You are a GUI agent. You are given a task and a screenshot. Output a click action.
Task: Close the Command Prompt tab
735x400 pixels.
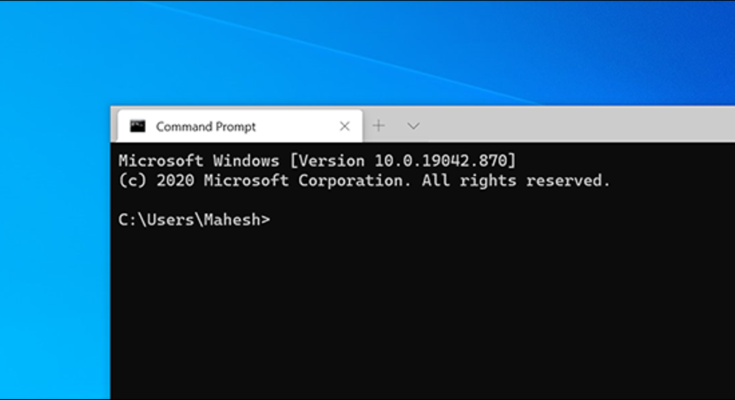point(345,126)
